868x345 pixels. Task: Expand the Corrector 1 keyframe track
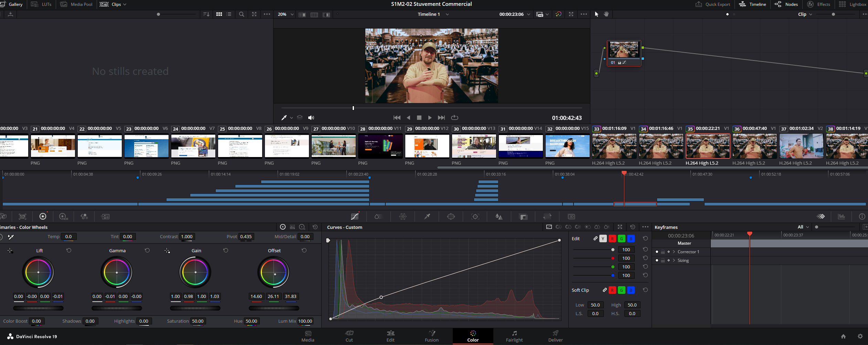[674, 252]
